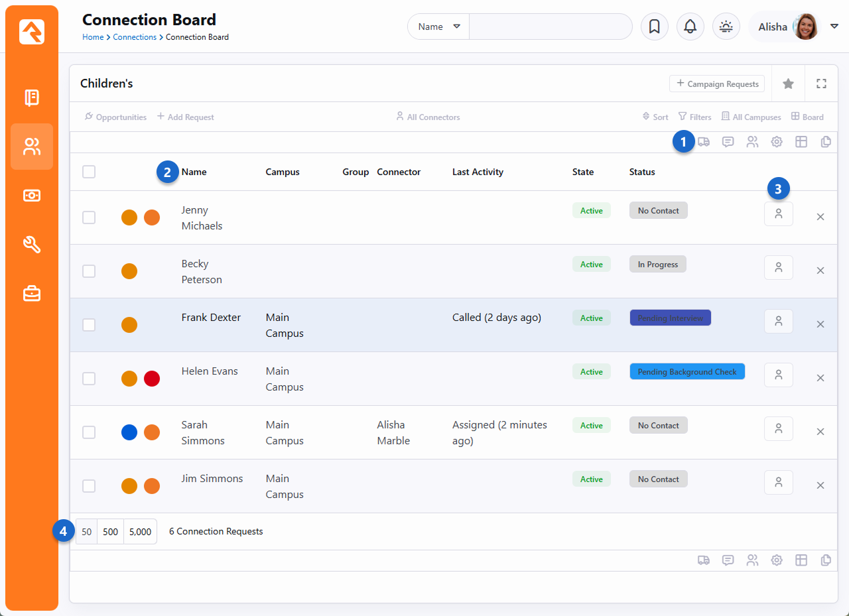Select the Frank Dexter row checkbox
Screen dimensions: 849x616
(89, 325)
